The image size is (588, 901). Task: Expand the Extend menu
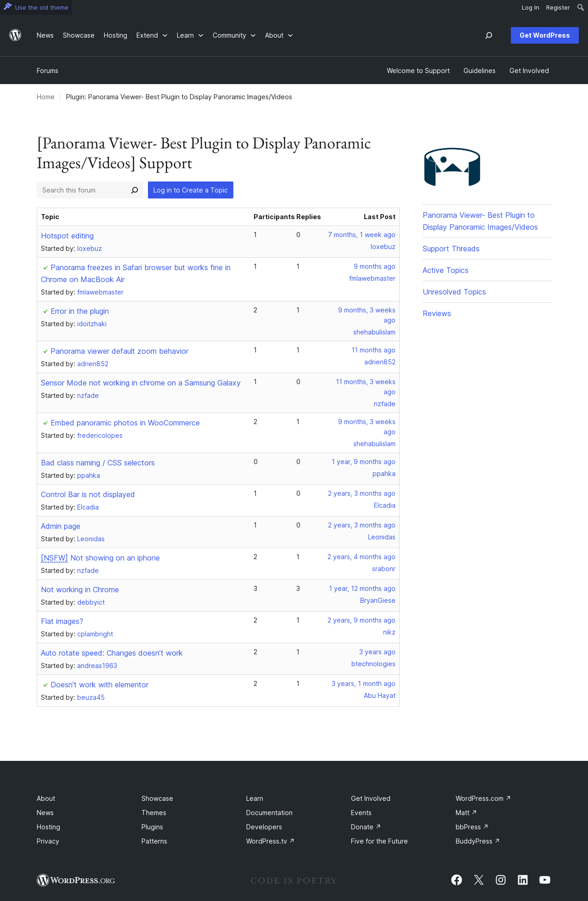click(152, 35)
